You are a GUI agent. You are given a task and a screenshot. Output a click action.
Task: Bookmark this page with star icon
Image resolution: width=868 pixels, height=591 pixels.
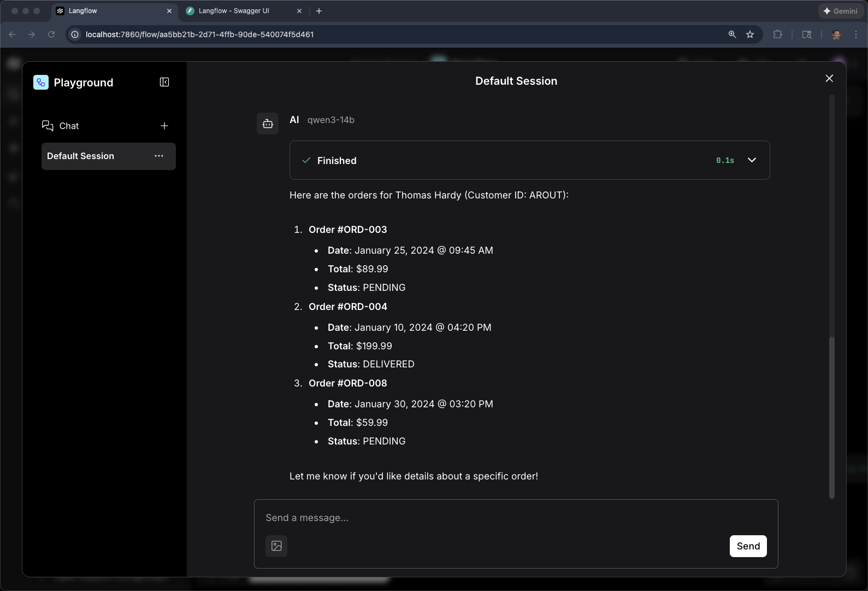[x=750, y=34]
